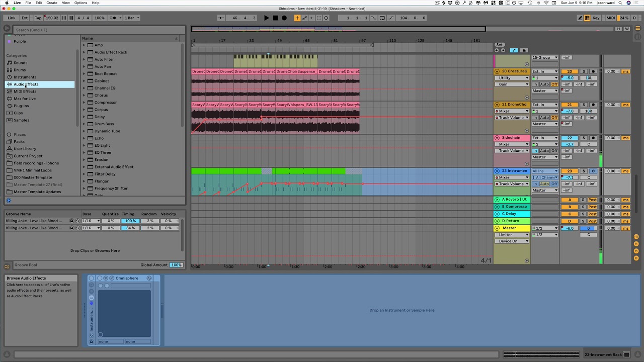Toggle computer MIDI keyboard icon

click(587, 18)
